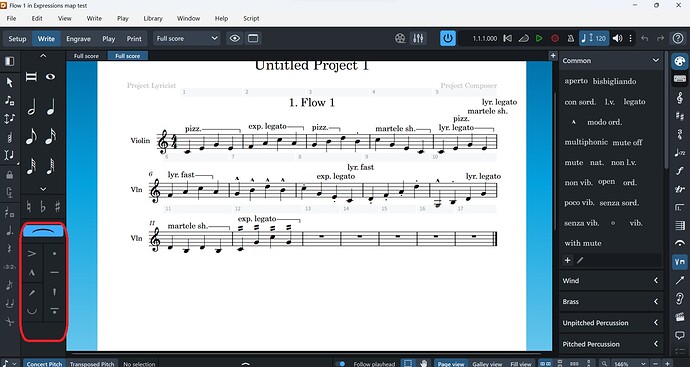This screenshot has height=367, width=690.
Task: Switch to Setup mode
Action: (x=17, y=39)
